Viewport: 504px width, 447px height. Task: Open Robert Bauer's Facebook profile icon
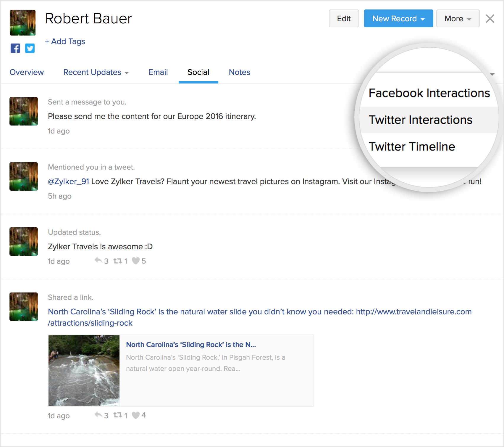coord(15,48)
